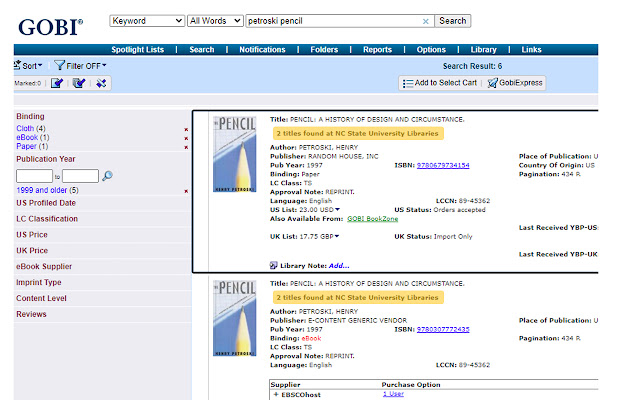Open the 1 User purchase option link
Viewport: 640px width, 400px height.
(393, 394)
